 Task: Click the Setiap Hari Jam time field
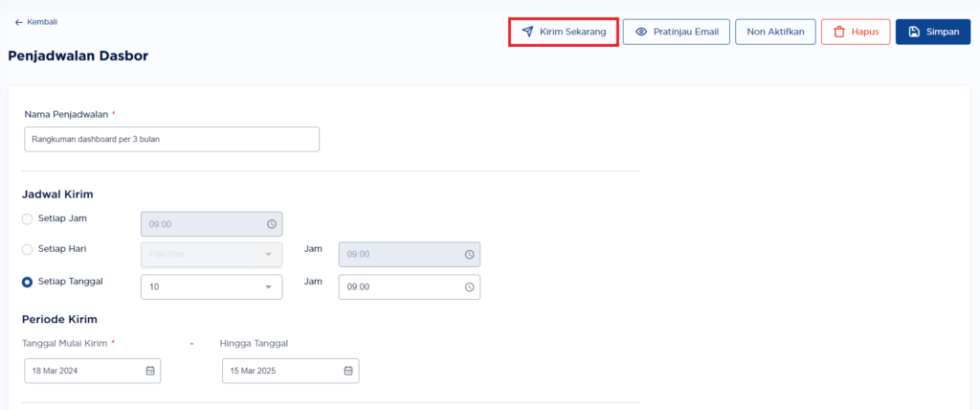coord(410,255)
